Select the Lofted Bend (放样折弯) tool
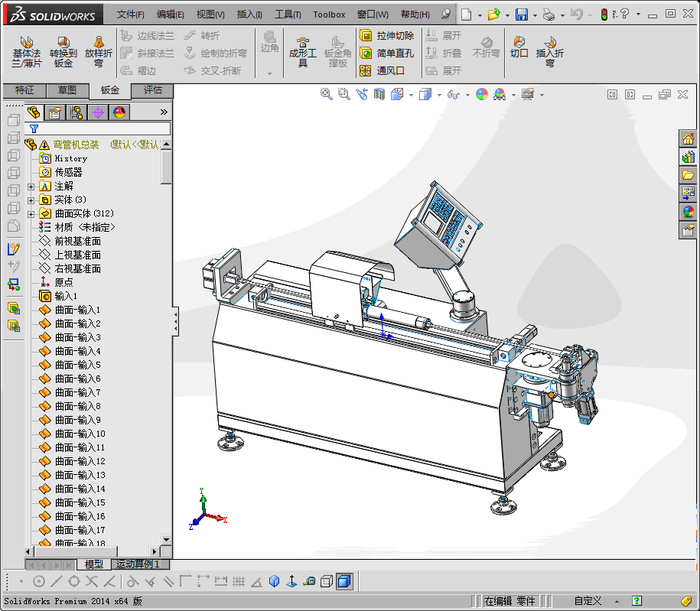 pyautogui.click(x=99, y=52)
